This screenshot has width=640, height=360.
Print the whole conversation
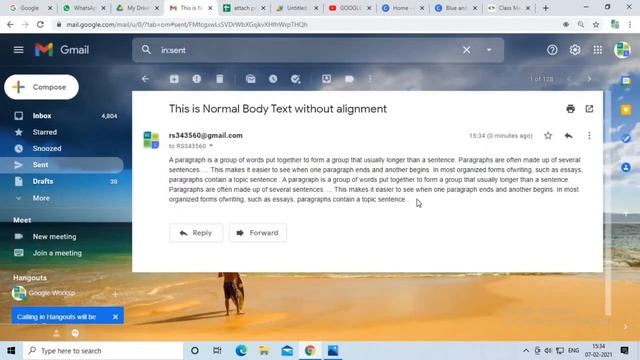571,109
